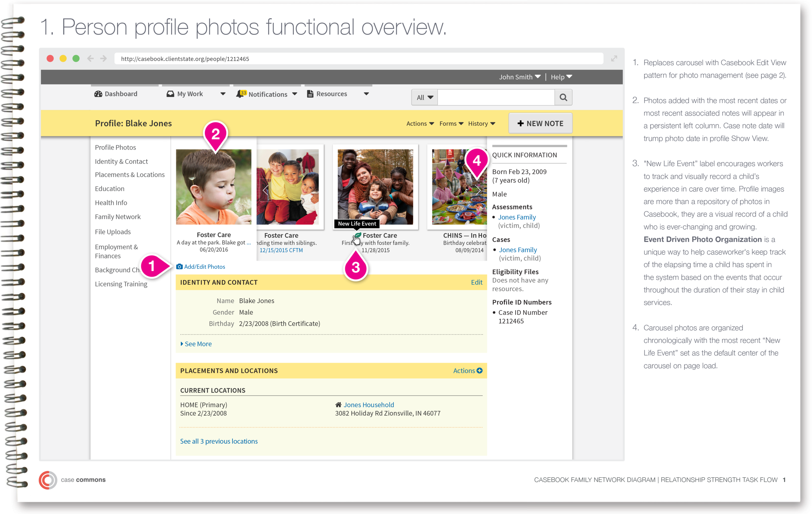Expand the Notifications dropdown arrow
The width and height of the screenshot is (812, 514).
(x=294, y=94)
